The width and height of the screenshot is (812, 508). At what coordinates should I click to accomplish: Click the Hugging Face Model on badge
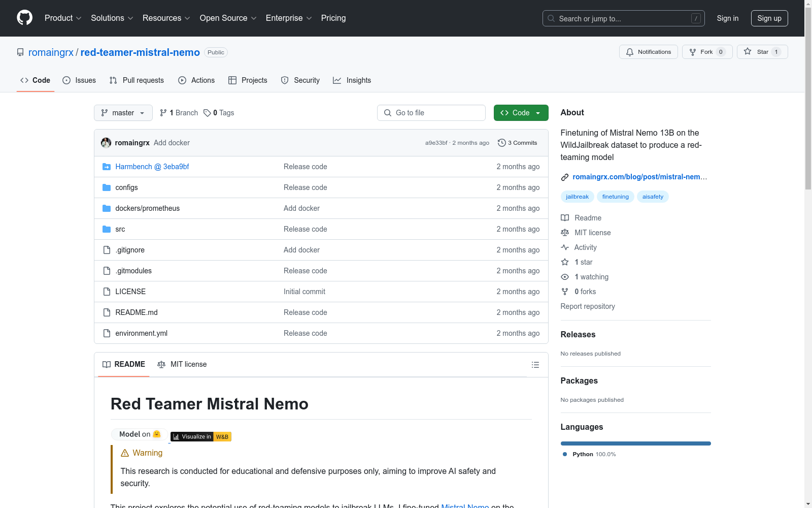tap(140, 434)
